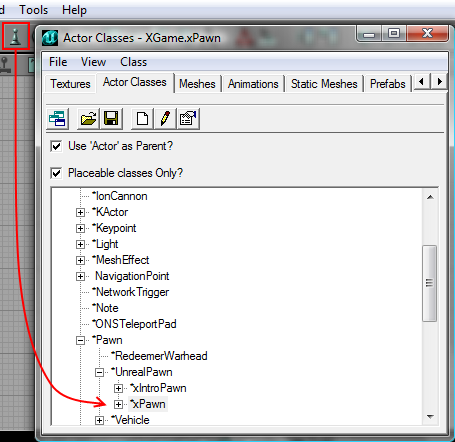Edit script with the pencil icon
The width and height of the screenshot is (455, 442).
[165, 119]
